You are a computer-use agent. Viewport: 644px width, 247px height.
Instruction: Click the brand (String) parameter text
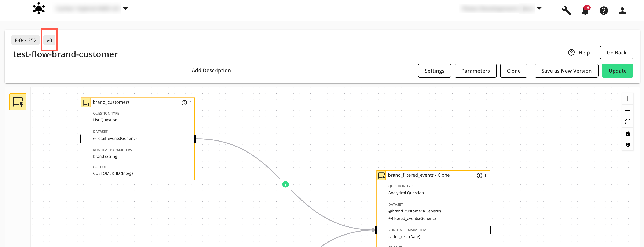[106, 156]
